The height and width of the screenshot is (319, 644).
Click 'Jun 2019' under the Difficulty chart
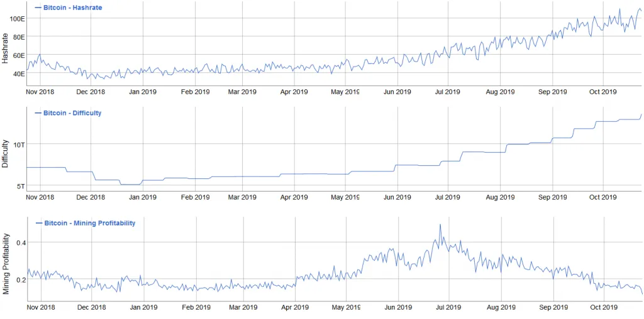coord(397,197)
